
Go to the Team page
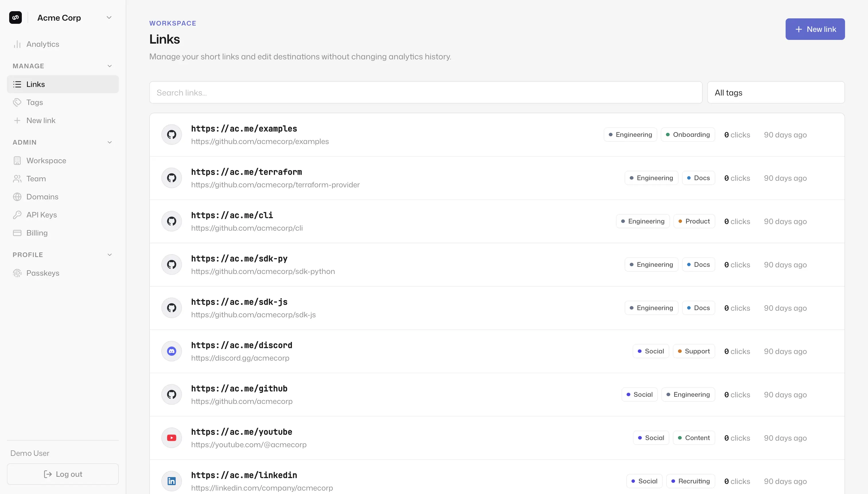pyautogui.click(x=36, y=179)
